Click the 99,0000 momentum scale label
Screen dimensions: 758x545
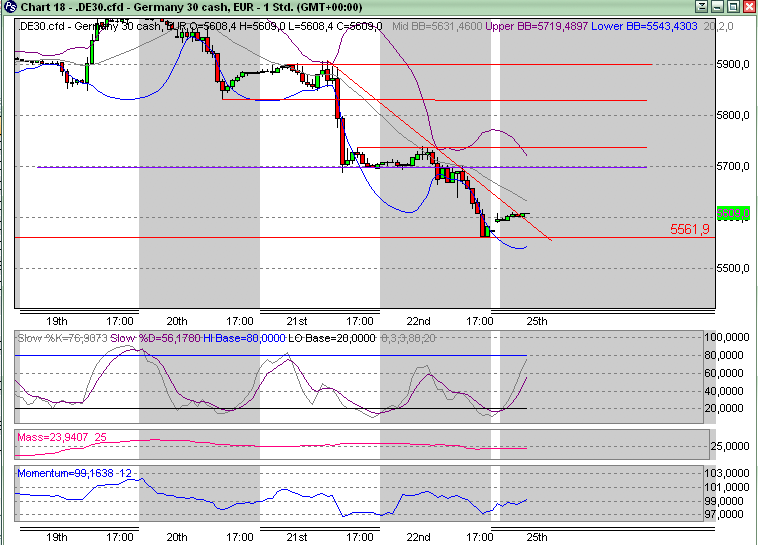724,501
